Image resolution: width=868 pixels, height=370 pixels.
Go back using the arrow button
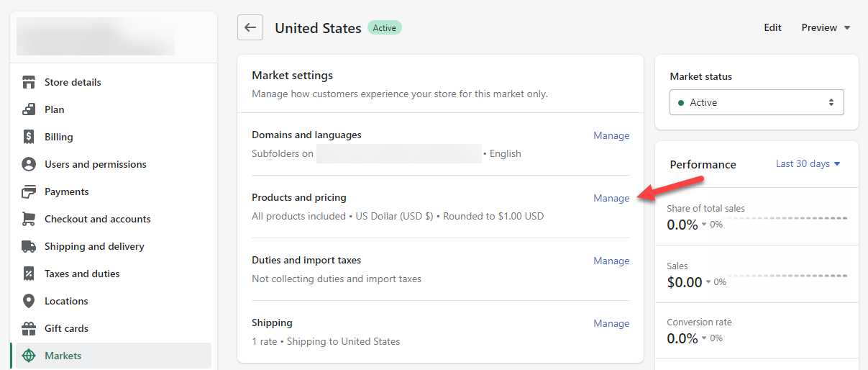pos(250,27)
